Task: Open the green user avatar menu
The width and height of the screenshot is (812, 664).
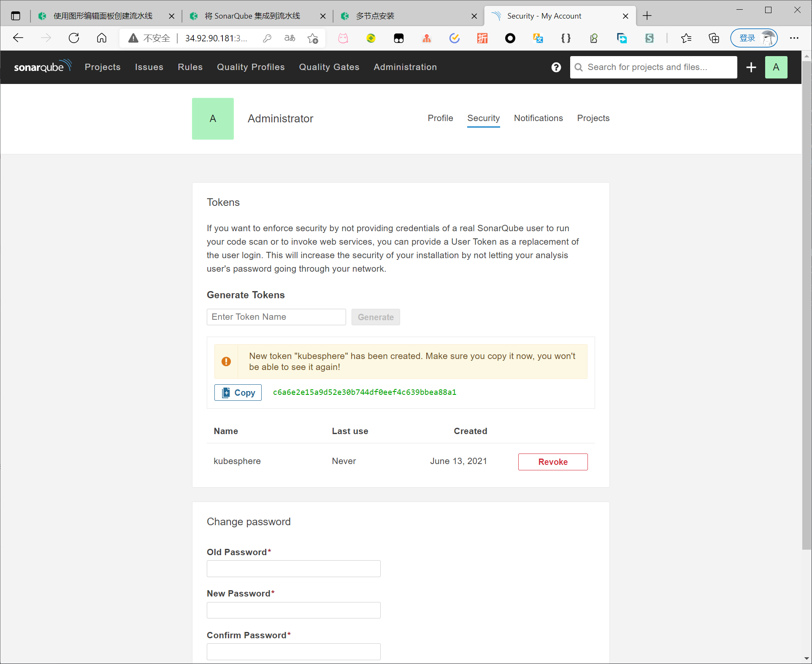Action: (x=776, y=67)
